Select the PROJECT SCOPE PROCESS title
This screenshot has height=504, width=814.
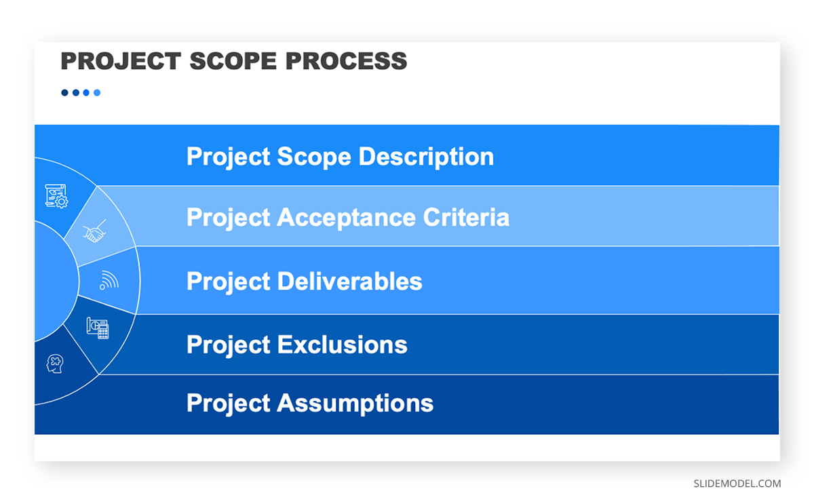click(x=234, y=61)
